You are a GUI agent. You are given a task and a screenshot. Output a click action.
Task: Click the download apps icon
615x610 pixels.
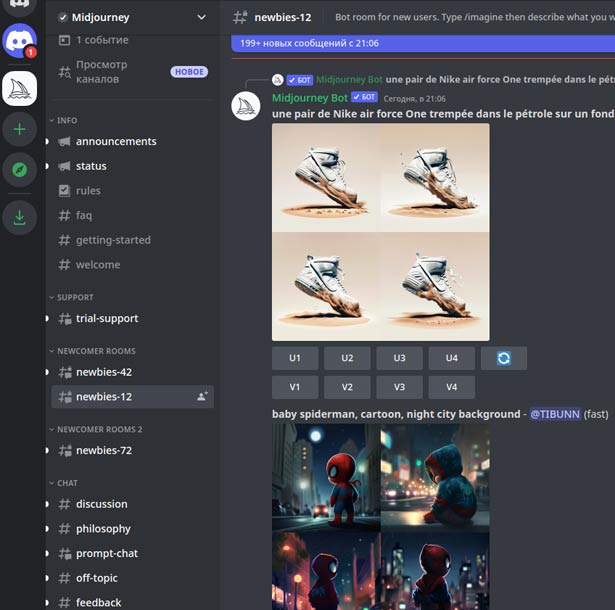(19, 218)
